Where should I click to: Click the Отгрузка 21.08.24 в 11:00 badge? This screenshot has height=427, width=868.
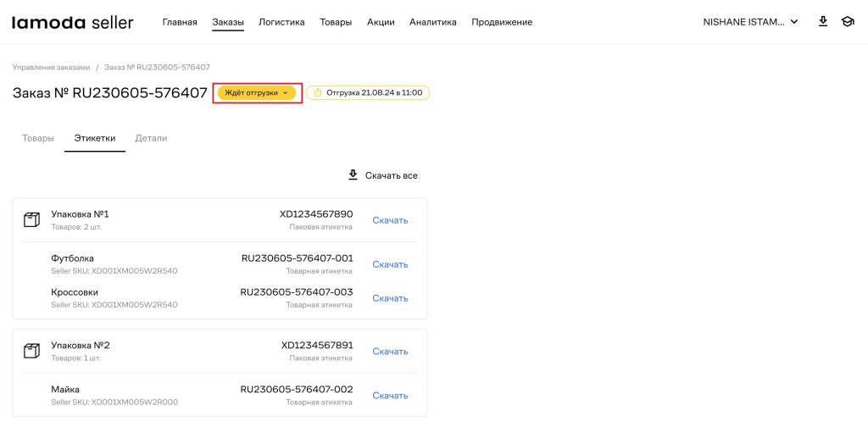(368, 93)
